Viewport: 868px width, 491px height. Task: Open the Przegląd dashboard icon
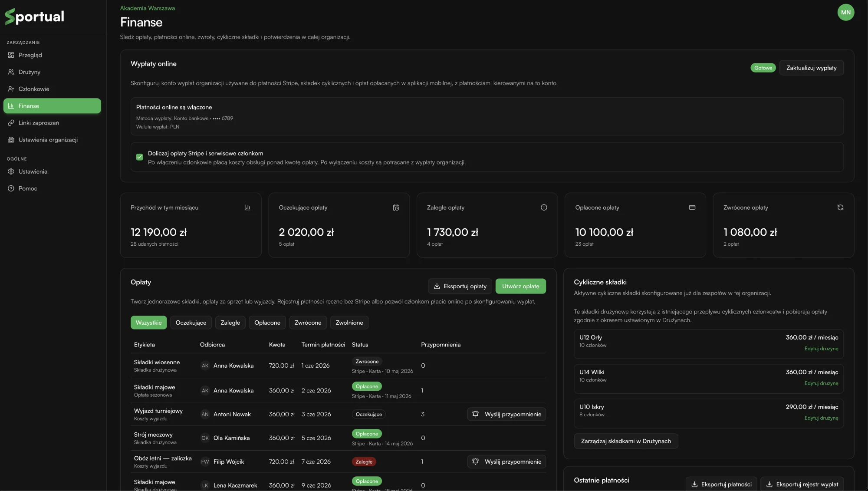click(11, 55)
